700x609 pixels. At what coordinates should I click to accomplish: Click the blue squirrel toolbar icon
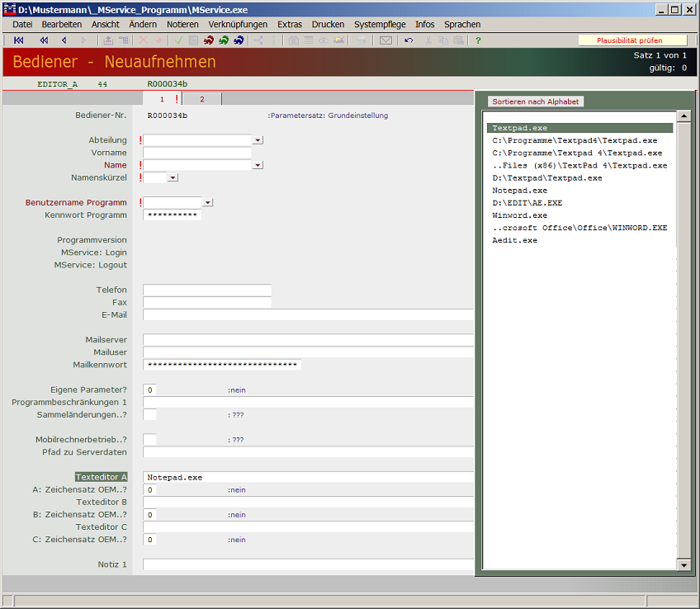[x=239, y=40]
